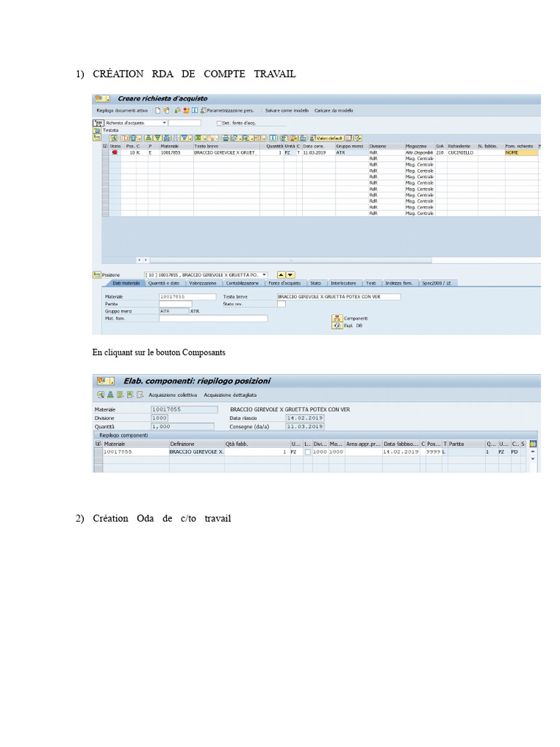Click the document type icon left of Richiesta d'acquisto
This screenshot has width=560, height=747.
[x=98, y=123]
